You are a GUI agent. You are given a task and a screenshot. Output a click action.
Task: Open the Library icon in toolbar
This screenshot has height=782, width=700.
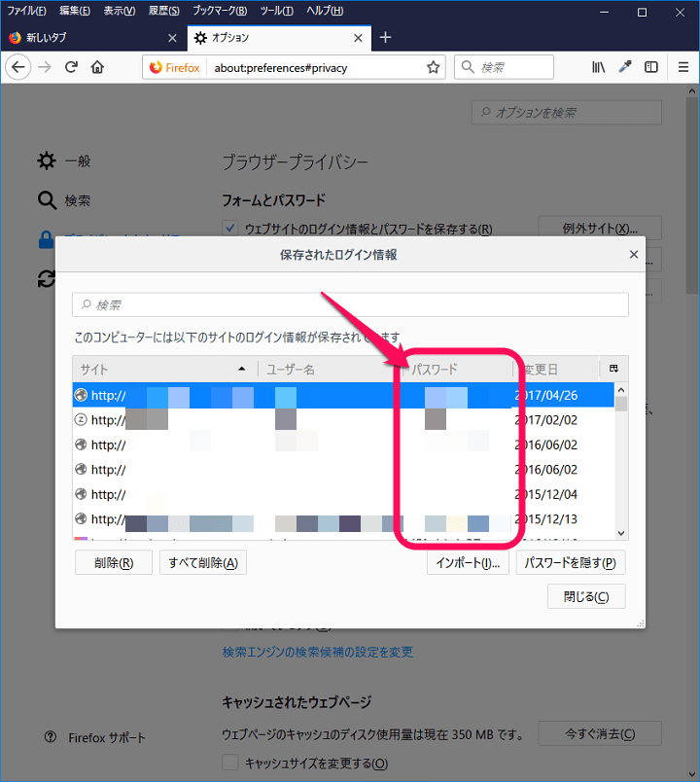(x=598, y=67)
